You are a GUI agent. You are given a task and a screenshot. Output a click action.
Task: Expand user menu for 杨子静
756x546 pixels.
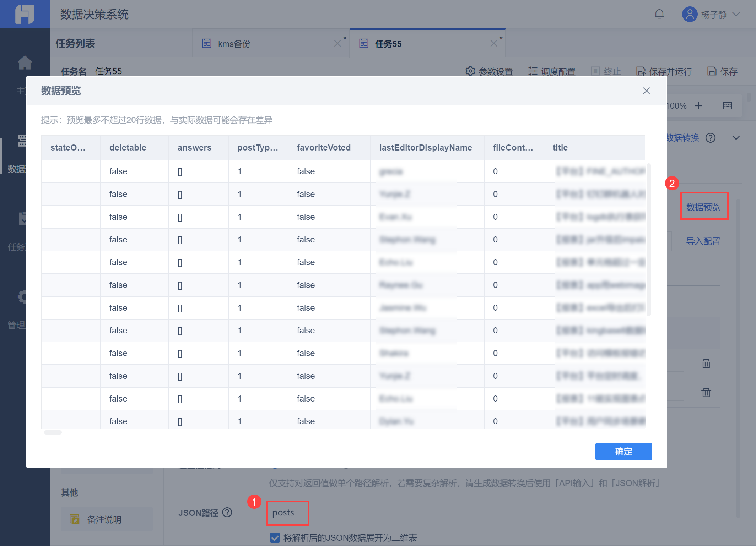click(736, 14)
